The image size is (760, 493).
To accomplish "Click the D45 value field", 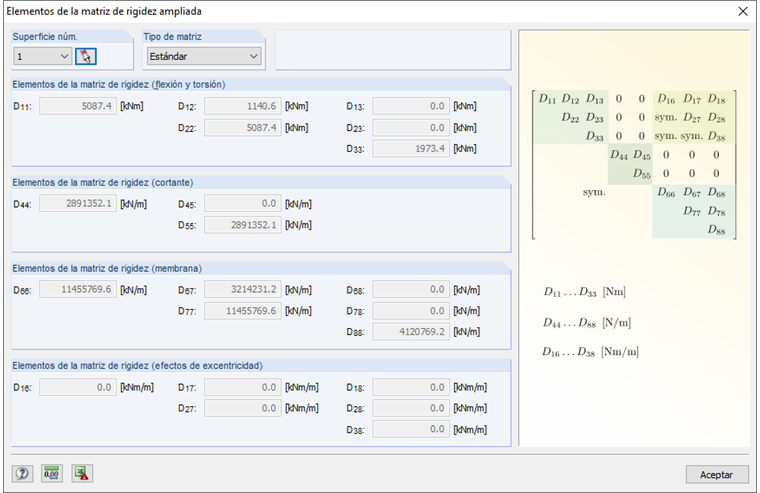I will 243,204.
